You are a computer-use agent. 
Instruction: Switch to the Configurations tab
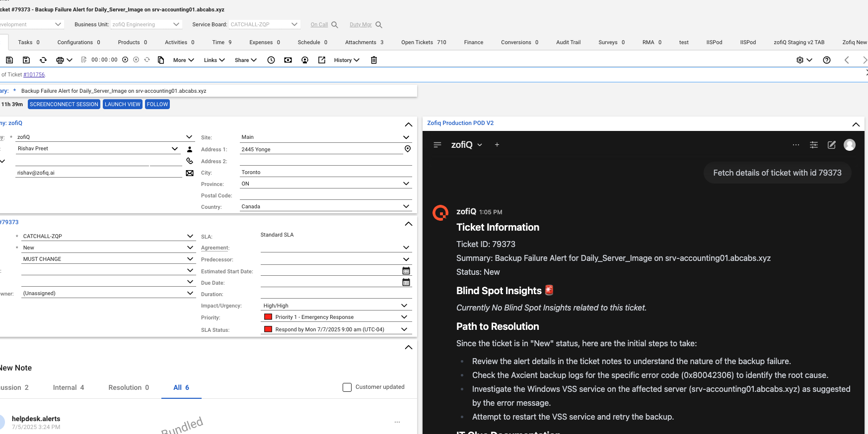(79, 43)
